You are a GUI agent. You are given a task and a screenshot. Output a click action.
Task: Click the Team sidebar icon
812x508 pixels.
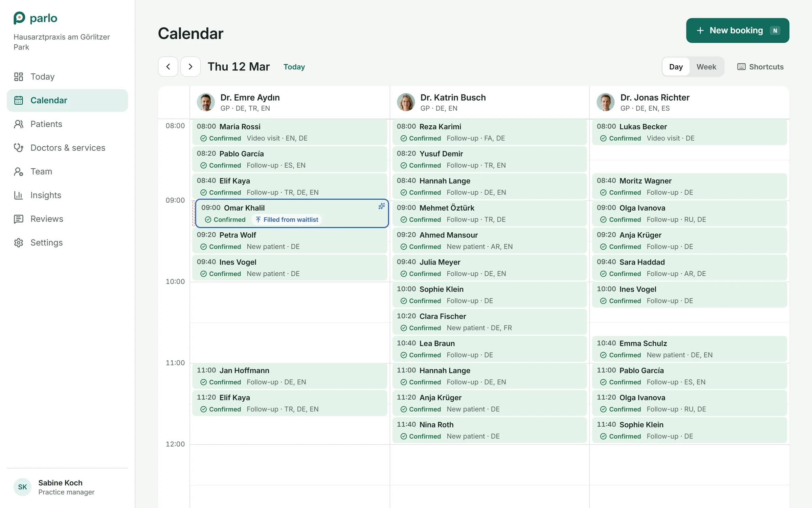(19, 172)
